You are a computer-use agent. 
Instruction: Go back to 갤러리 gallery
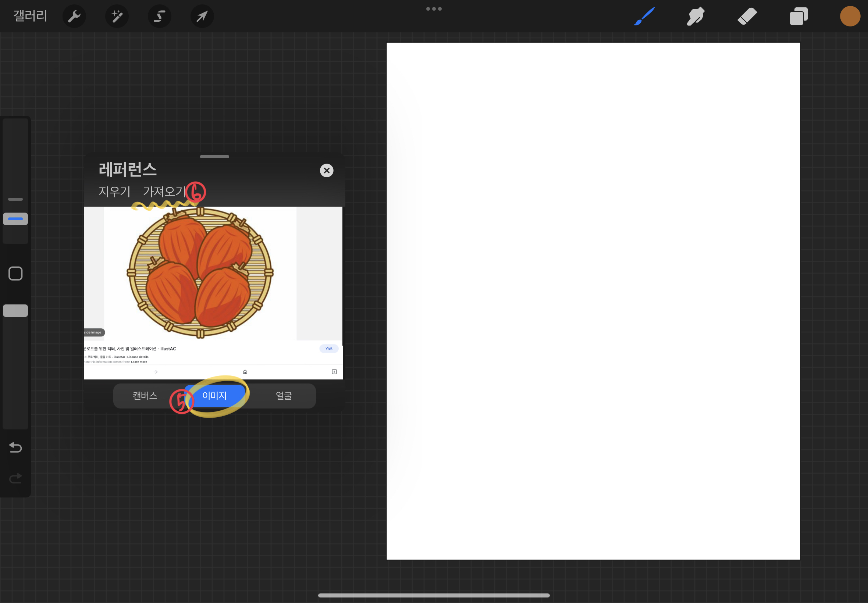click(x=30, y=16)
